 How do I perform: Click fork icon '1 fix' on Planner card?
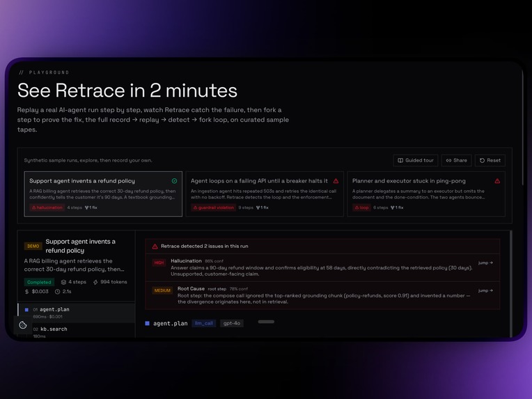pos(397,208)
